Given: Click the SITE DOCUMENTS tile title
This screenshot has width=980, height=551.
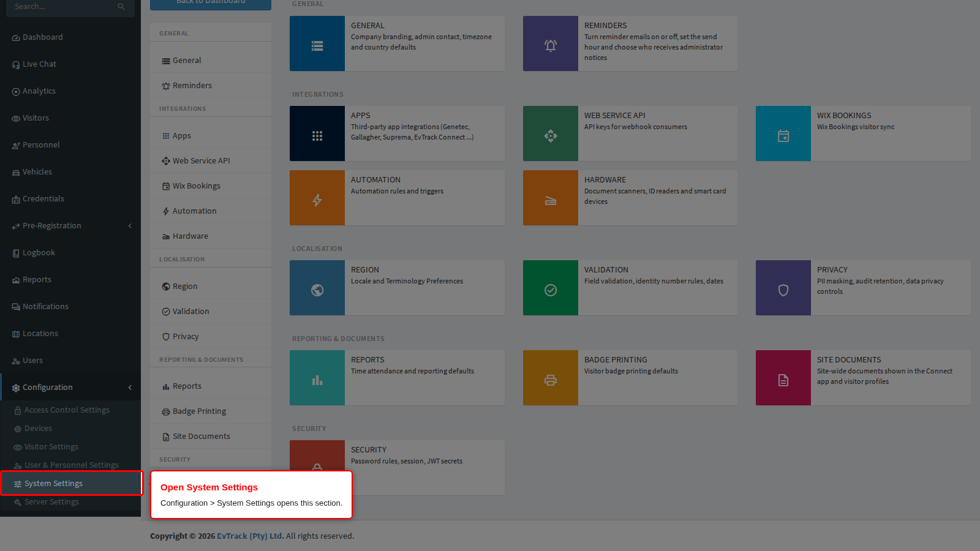Looking at the screenshot, I should click(x=849, y=360).
